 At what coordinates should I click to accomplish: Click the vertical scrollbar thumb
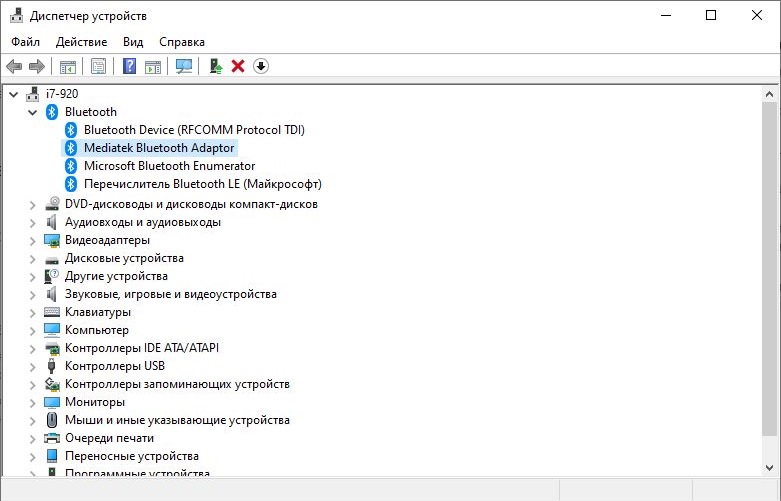point(769,269)
